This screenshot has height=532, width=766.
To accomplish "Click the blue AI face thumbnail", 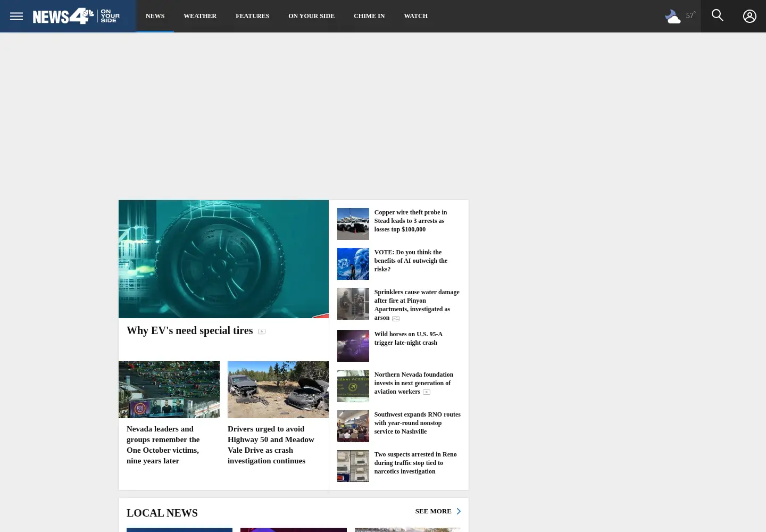I will [x=353, y=264].
